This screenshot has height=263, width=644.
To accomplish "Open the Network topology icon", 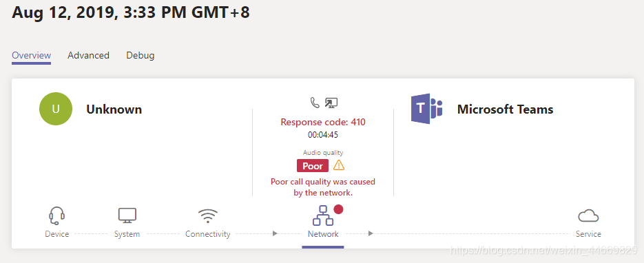I will 323,215.
